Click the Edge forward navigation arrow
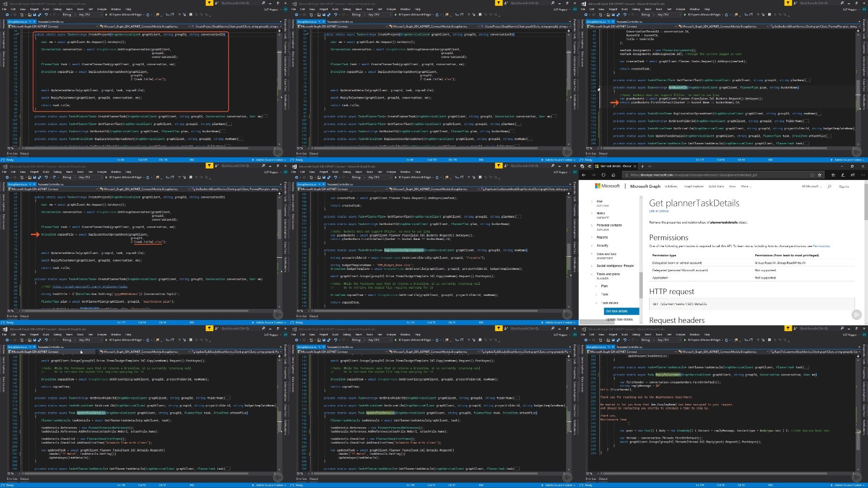The height and width of the screenshot is (488, 868). (x=593, y=175)
